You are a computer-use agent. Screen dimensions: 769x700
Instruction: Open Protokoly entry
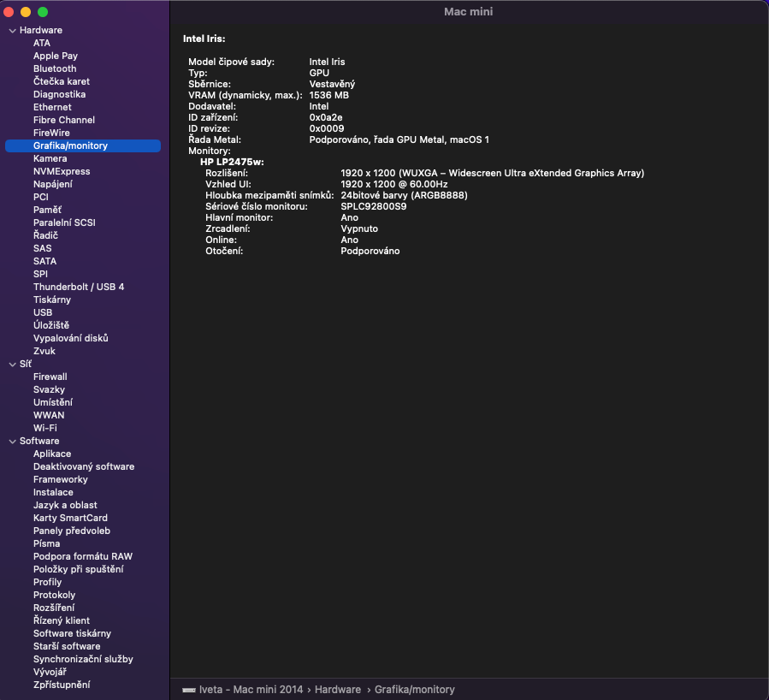point(55,595)
